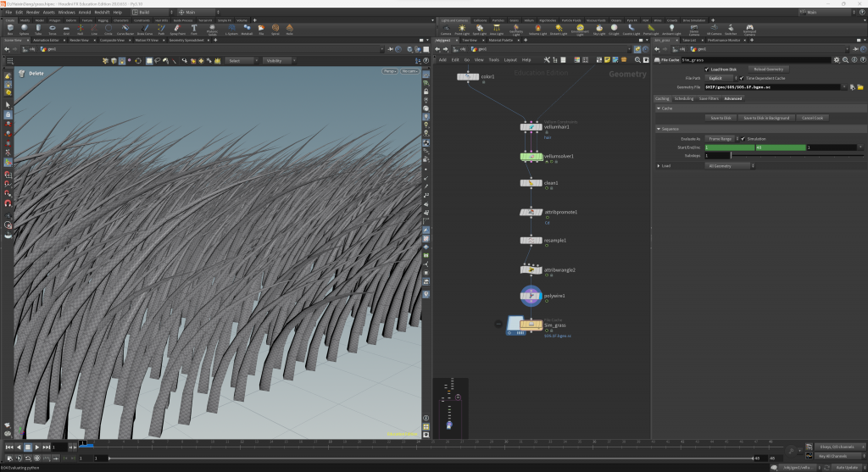The height and width of the screenshot is (472, 868).
Task: Open the File Path Explicit dropdown
Action: pyautogui.click(x=722, y=78)
